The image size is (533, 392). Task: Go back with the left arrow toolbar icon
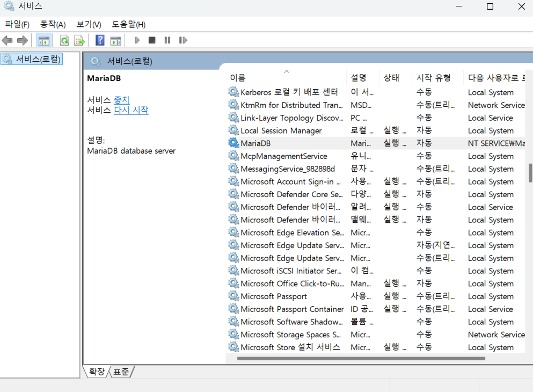[x=7, y=40]
